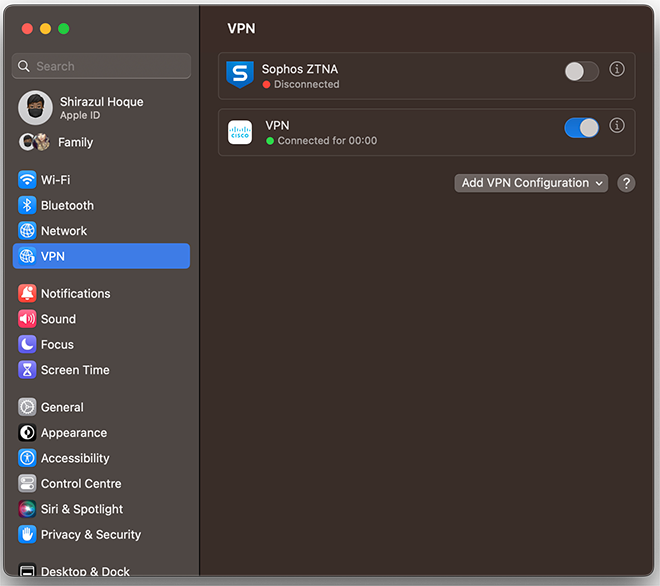This screenshot has width=660, height=586.
Task: Open info for Sophos ZTNA connection
Action: [x=617, y=70]
